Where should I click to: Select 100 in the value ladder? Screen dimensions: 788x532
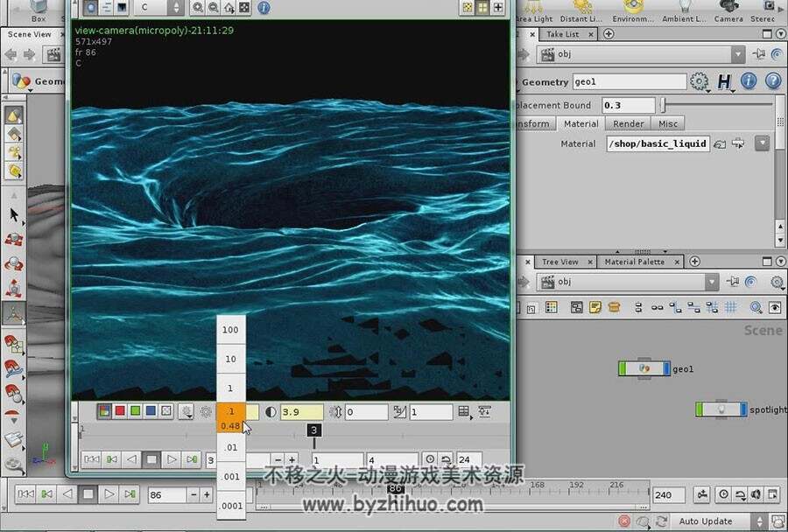230,330
